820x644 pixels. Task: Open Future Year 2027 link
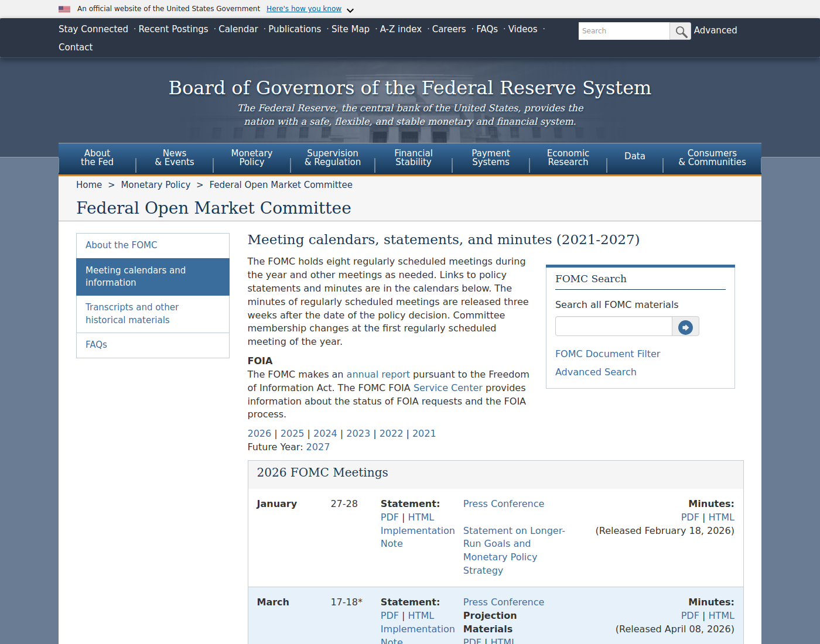pos(318,447)
